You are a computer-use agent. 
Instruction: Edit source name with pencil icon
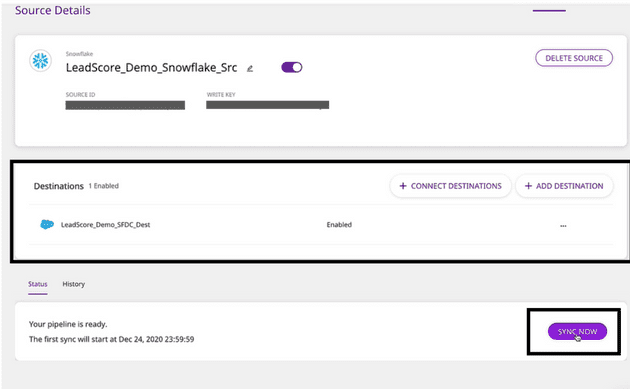[x=250, y=69]
